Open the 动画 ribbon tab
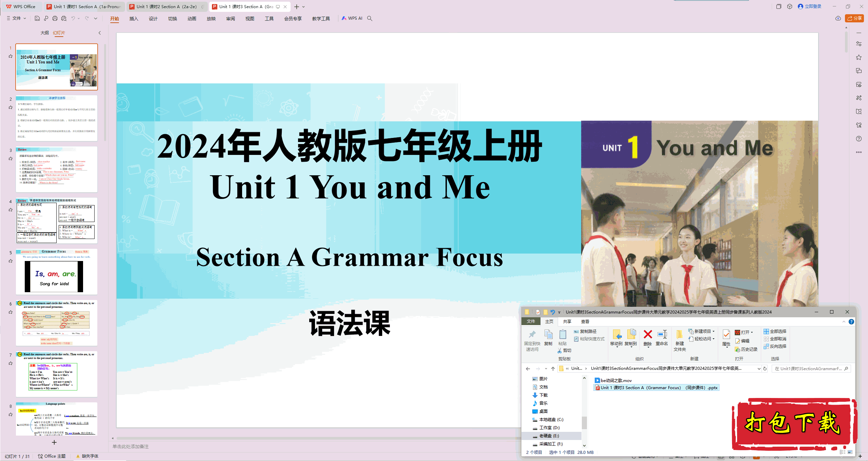The width and height of the screenshot is (868, 461). [x=192, y=19]
